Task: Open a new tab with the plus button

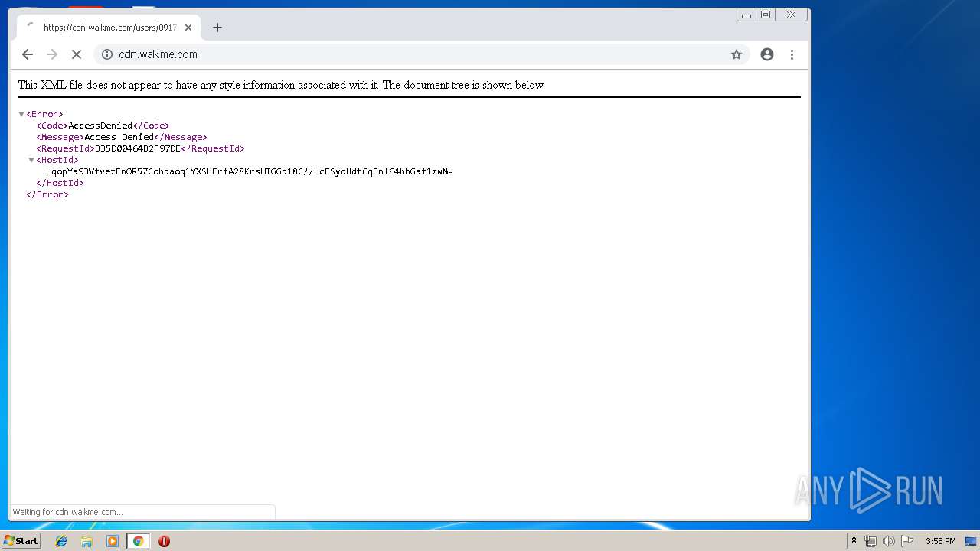Action: pos(217,28)
